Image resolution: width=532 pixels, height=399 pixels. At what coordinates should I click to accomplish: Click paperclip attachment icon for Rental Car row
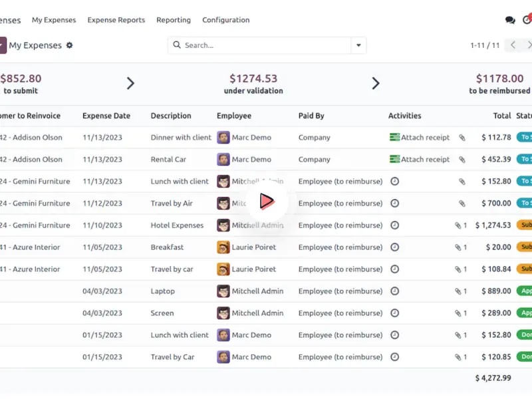point(462,160)
